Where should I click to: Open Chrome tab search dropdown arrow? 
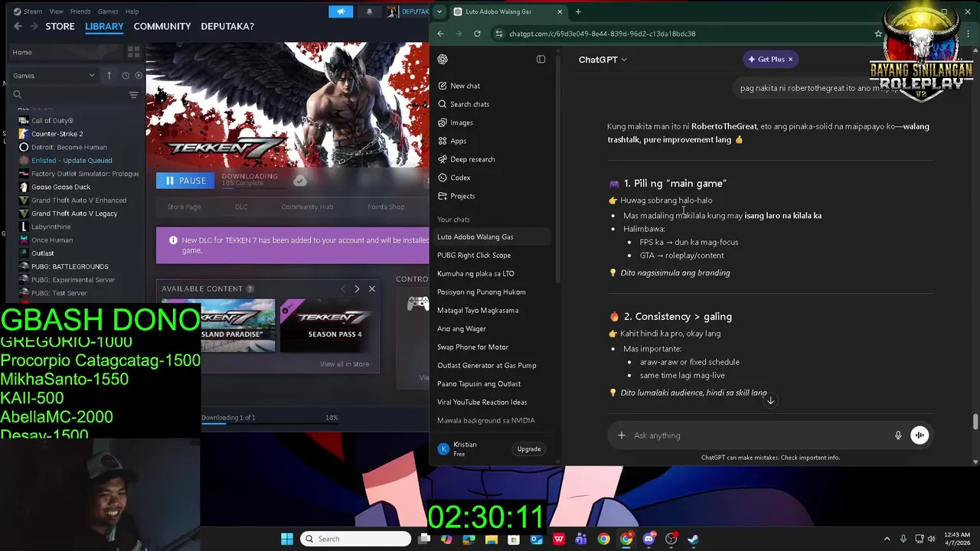(x=439, y=11)
